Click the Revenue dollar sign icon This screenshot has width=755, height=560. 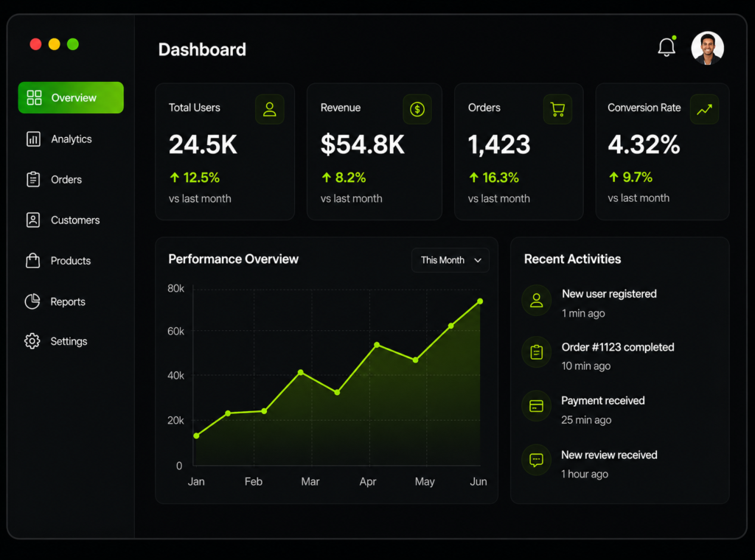[x=417, y=109]
